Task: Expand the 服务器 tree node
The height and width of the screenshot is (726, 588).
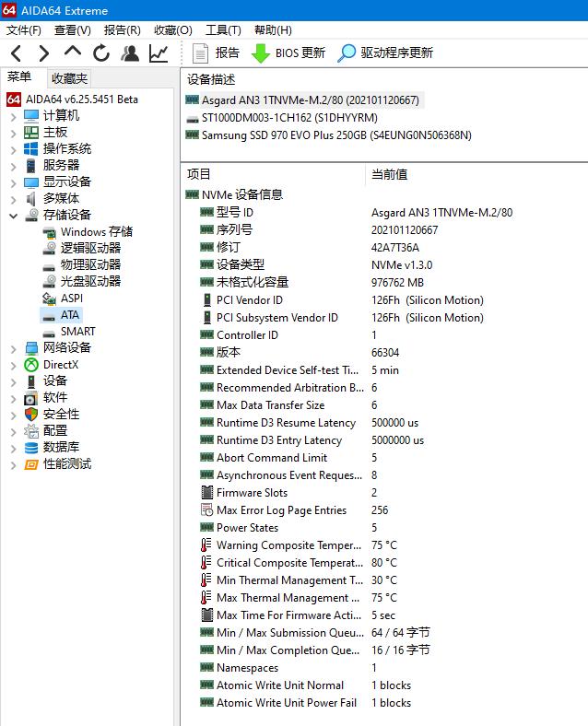Action: tap(14, 166)
